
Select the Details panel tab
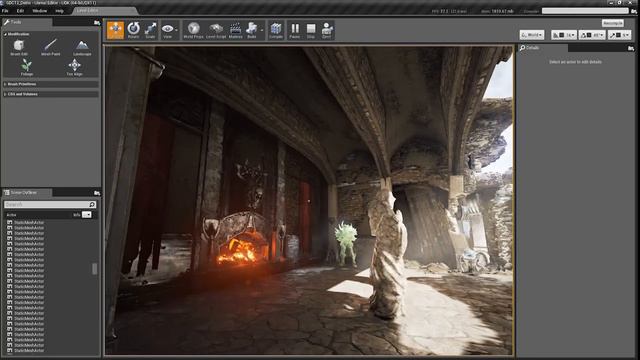[542, 48]
